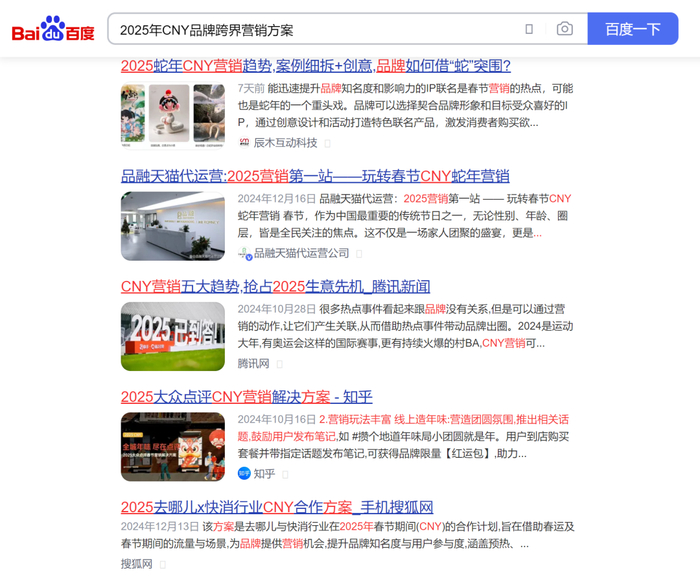This screenshot has width=700, height=585.
Task: Click the snippet text starting 7天前 能迅速提升品牌
Action: pos(405,105)
